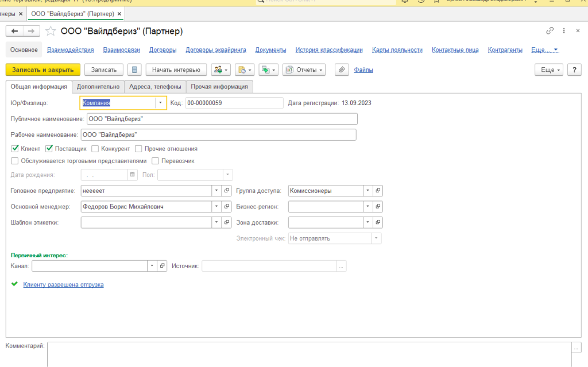Screen dimensions: 588x367
Task: Close the partner form with X icon
Action: pos(578,31)
